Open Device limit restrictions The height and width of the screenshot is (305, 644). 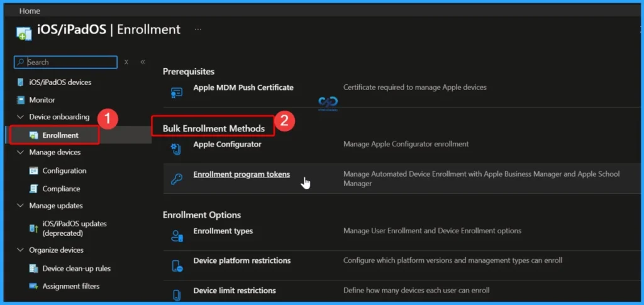click(235, 291)
